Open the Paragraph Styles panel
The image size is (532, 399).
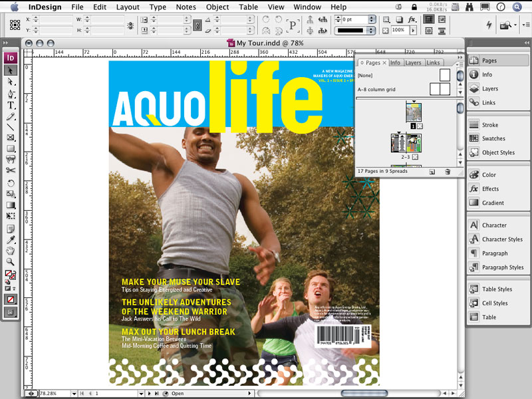click(498, 267)
